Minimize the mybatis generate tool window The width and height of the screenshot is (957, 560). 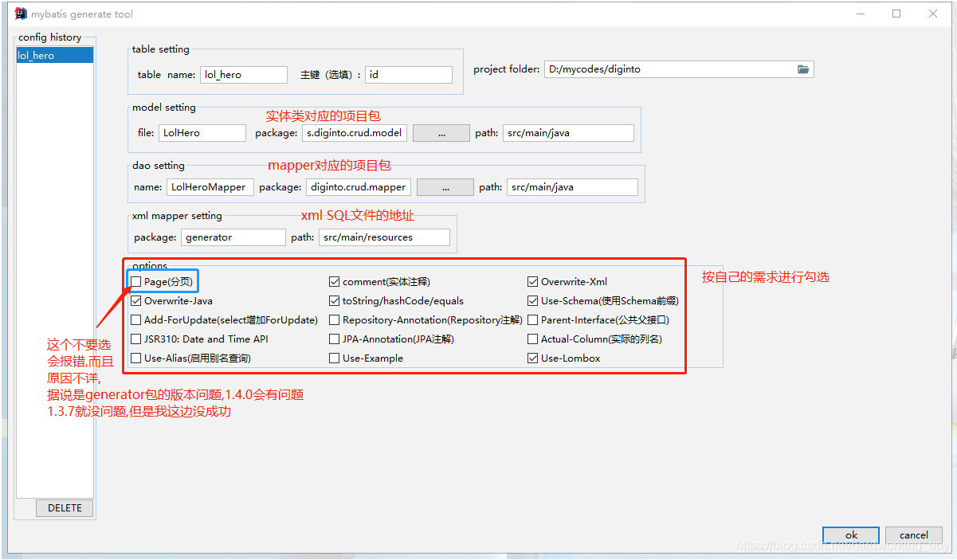[860, 14]
